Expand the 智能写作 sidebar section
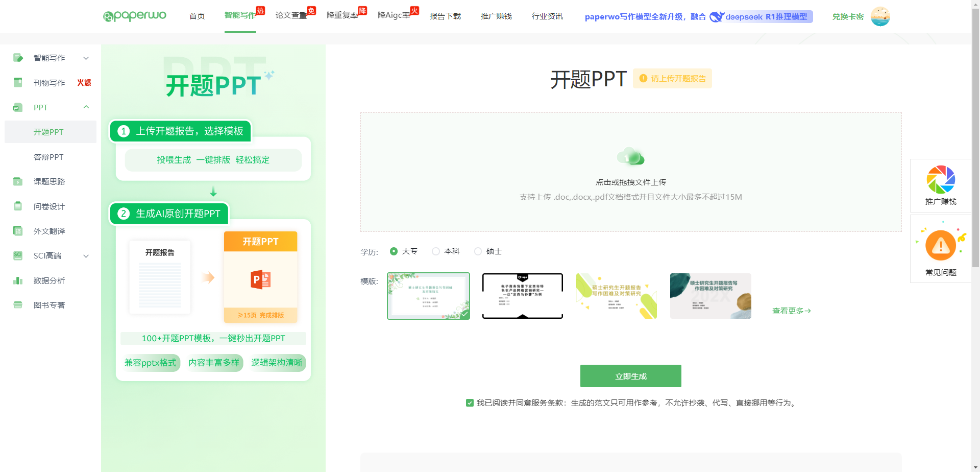This screenshot has height=472, width=980. (x=86, y=58)
